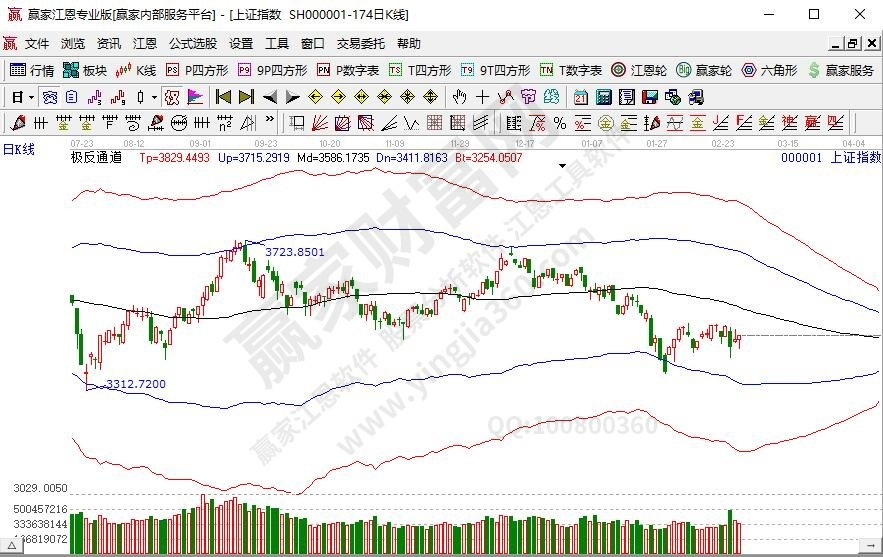Open the 江恩轮 Gann wheel tool
Screen dimensions: 883x557
(x=641, y=70)
